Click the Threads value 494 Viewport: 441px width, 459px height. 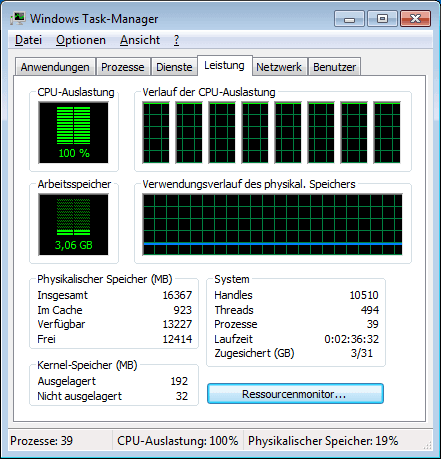(370, 310)
